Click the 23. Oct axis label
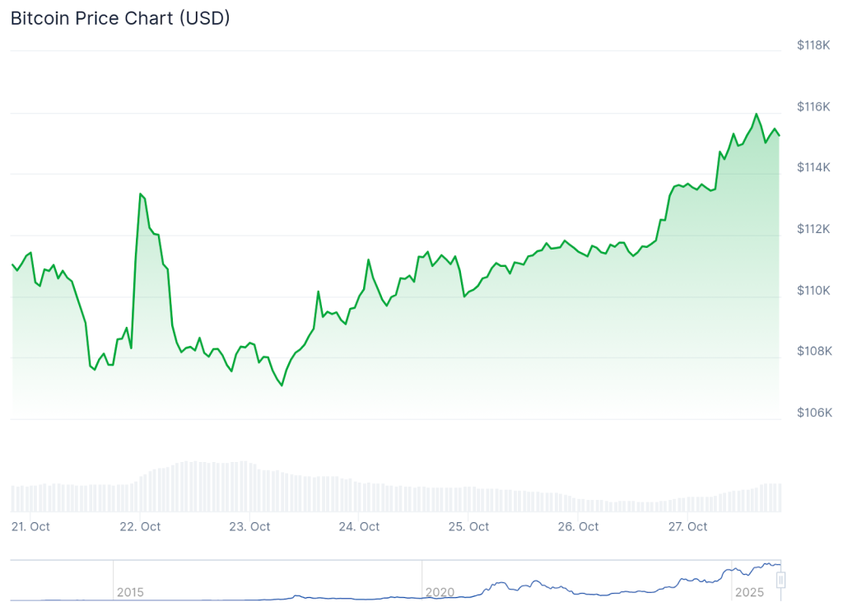The image size is (843, 616). coord(249,526)
